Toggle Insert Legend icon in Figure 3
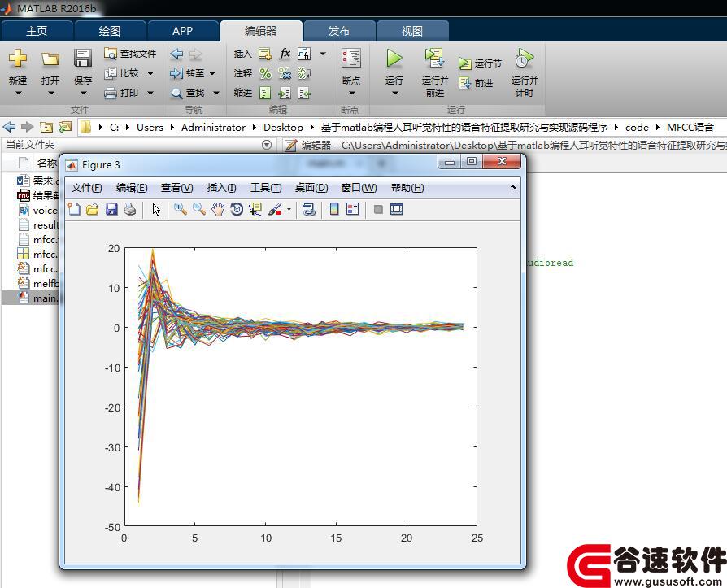727x588 pixels. pyautogui.click(x=353, y=209)
